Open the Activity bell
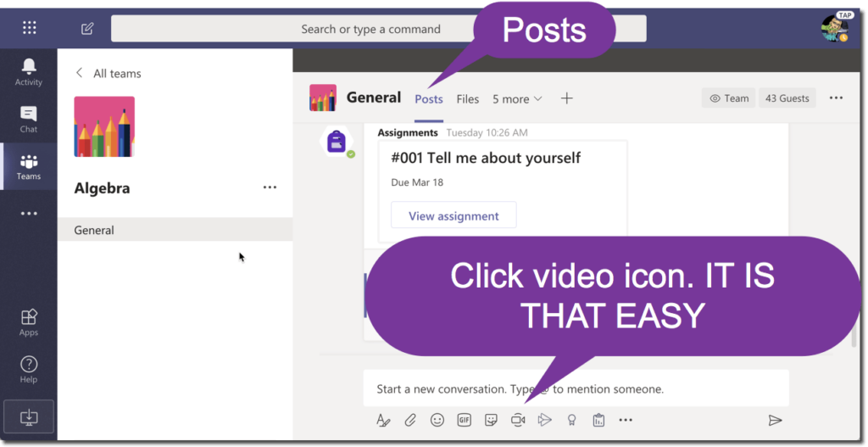This screenshot has width=868, height=447. [29, 72]
